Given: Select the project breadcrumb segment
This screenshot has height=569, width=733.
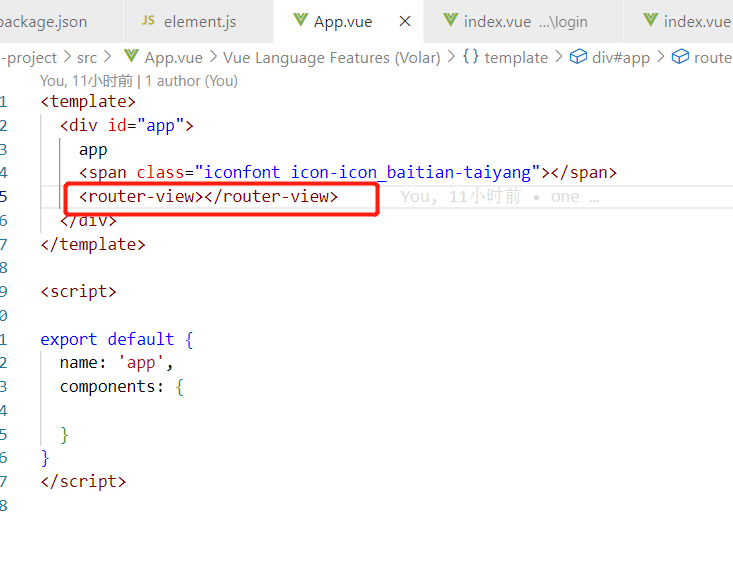Looking at the screenshot, I should (x=29, y=58).
